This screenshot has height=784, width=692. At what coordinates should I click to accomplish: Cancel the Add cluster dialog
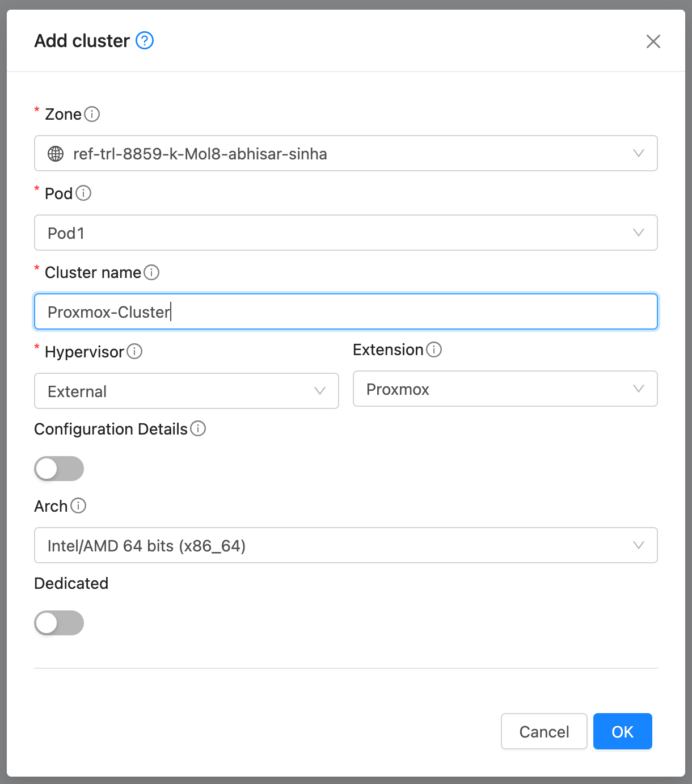pyautogui.click(x=543, y=731)
